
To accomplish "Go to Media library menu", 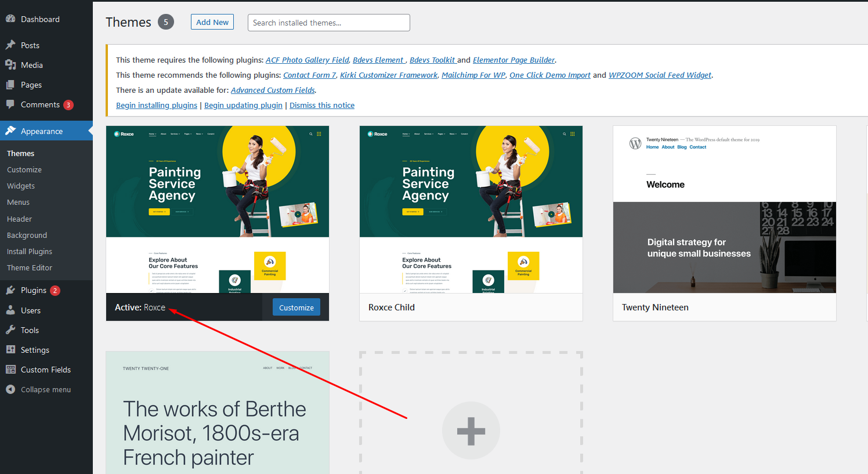I will point(46,65).
